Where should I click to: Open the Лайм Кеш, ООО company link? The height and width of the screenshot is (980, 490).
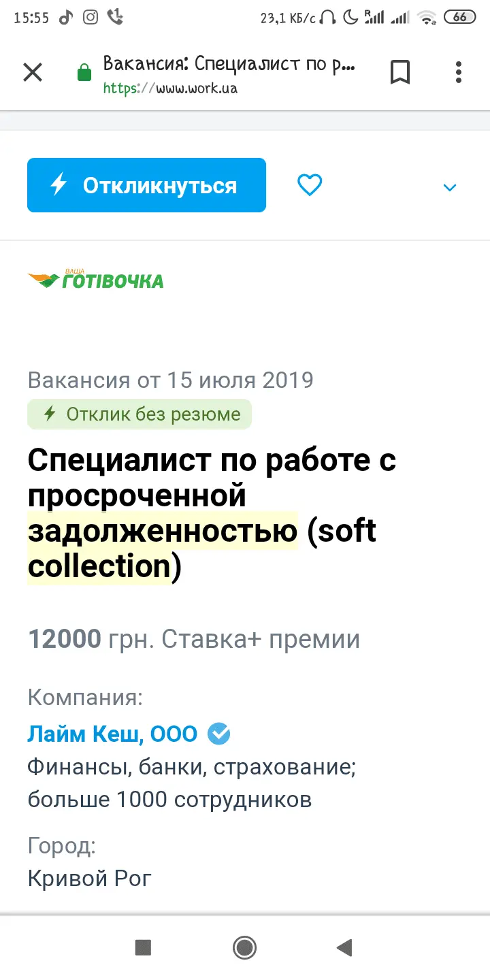tap(112, 734)
